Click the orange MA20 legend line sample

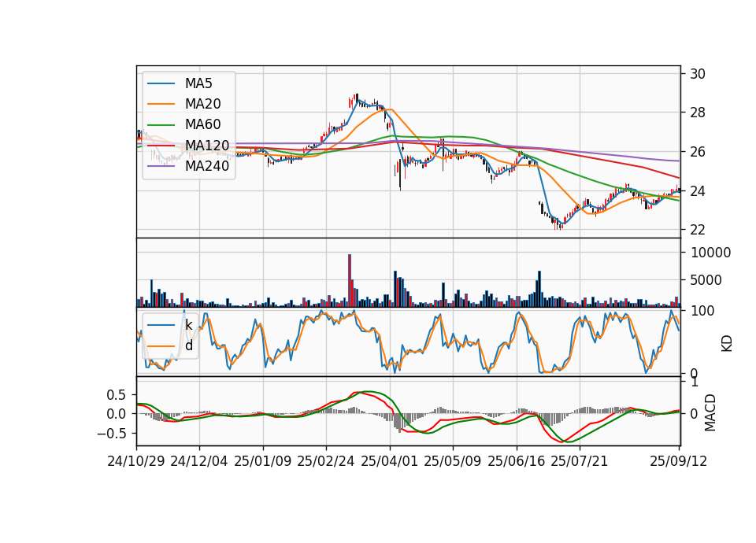coord(161,104)
